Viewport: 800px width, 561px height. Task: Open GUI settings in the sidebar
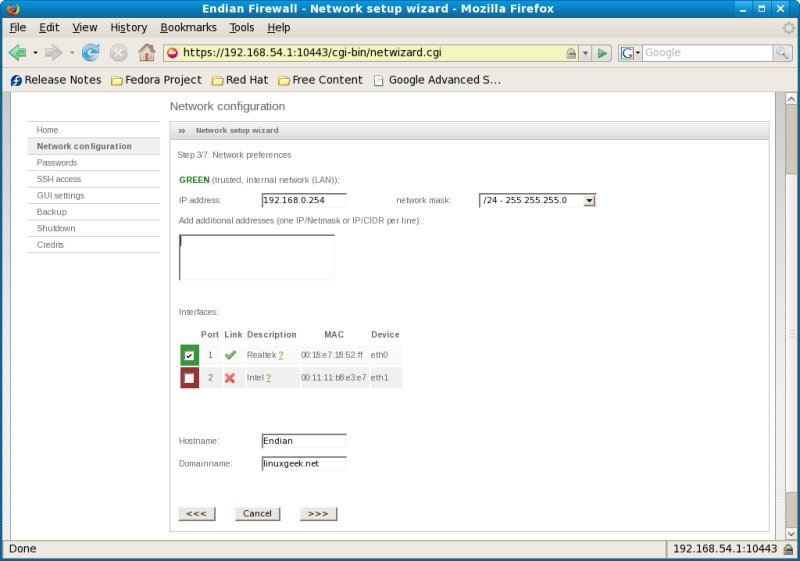point(93,195)
